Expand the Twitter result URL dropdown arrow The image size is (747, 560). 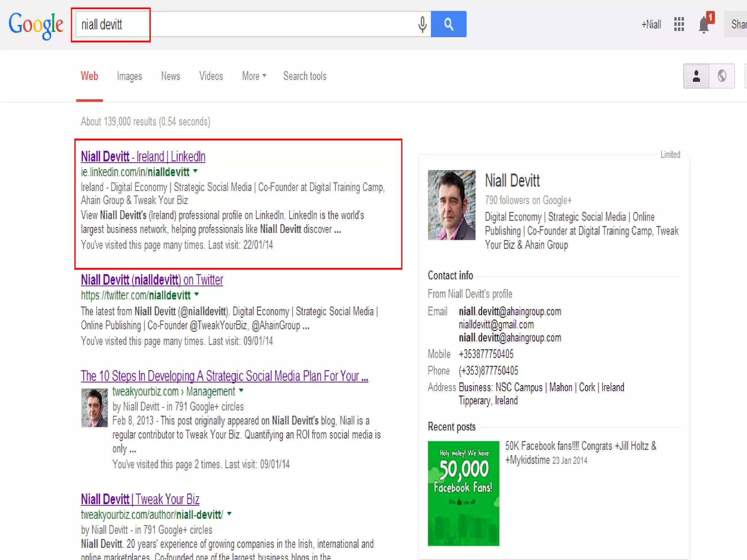197,294
